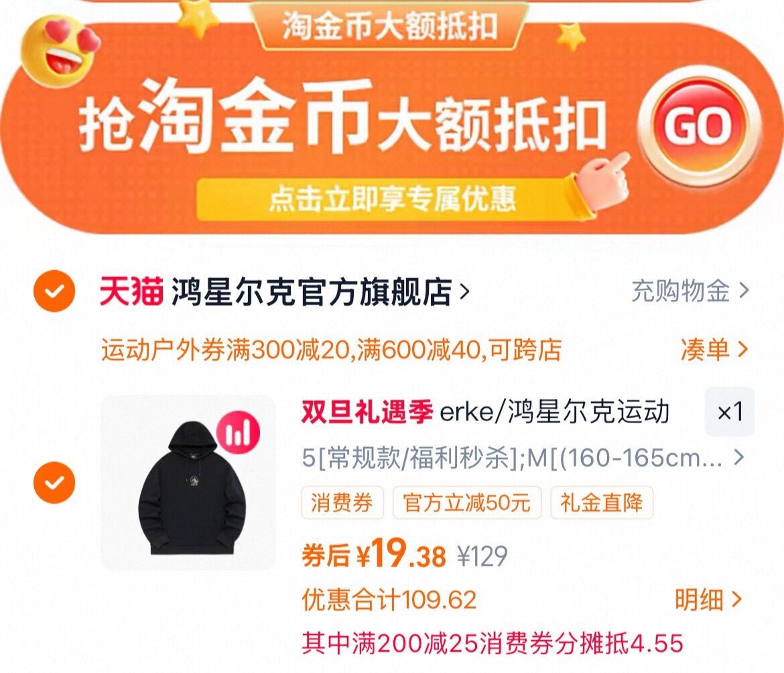
Task: Open the black hoodie product thumbnail
Action: click(188, 483)
